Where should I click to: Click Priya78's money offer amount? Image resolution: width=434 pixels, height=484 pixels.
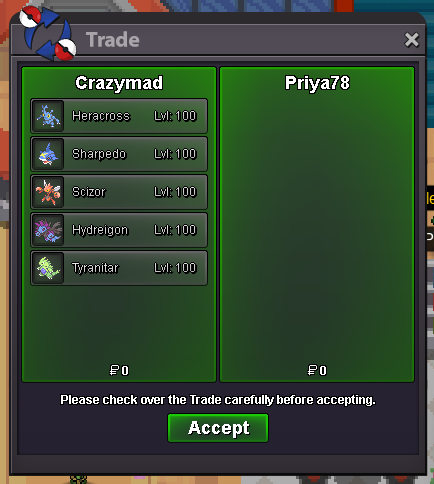click(317, 370)
